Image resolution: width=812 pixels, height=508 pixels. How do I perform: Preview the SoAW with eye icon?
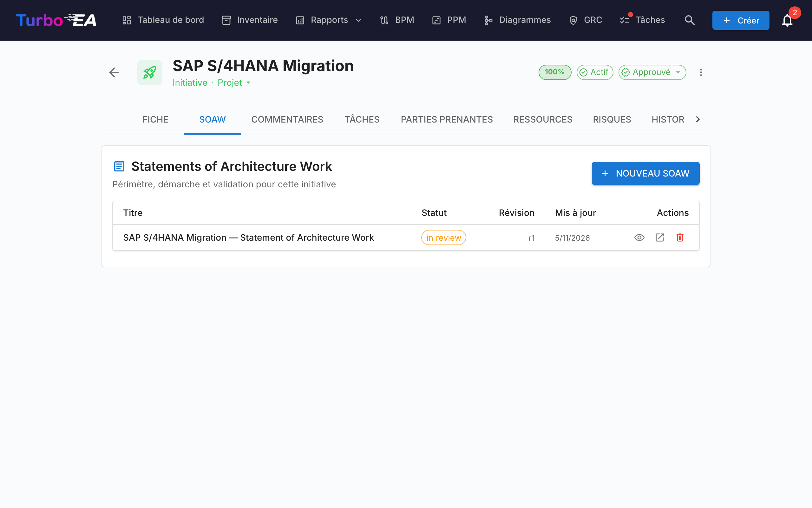[639, 237]
